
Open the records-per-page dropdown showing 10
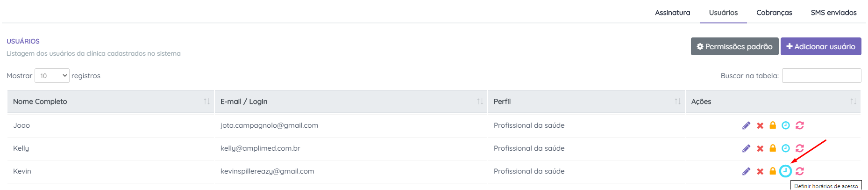[x=52, y=76]
